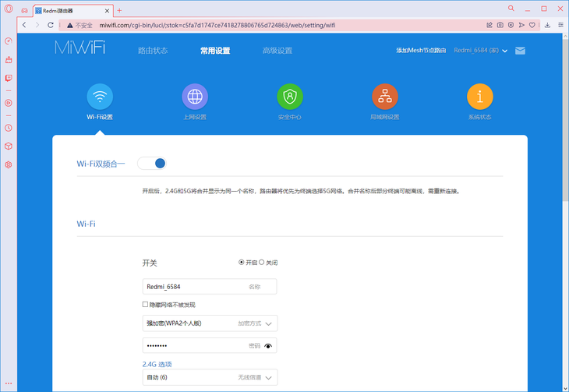Show password with the eye icon
This screenshot has height=392, width=569.
pos(269,345)
